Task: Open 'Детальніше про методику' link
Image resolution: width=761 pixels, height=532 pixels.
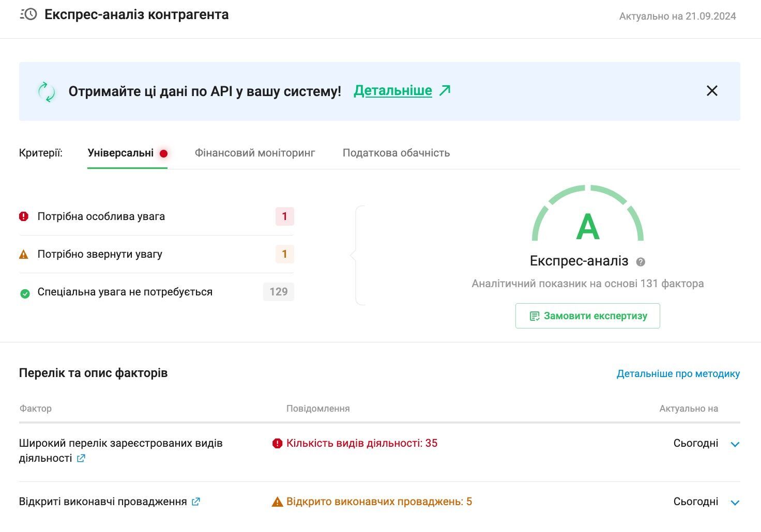Action: click(x=678, y=373)
